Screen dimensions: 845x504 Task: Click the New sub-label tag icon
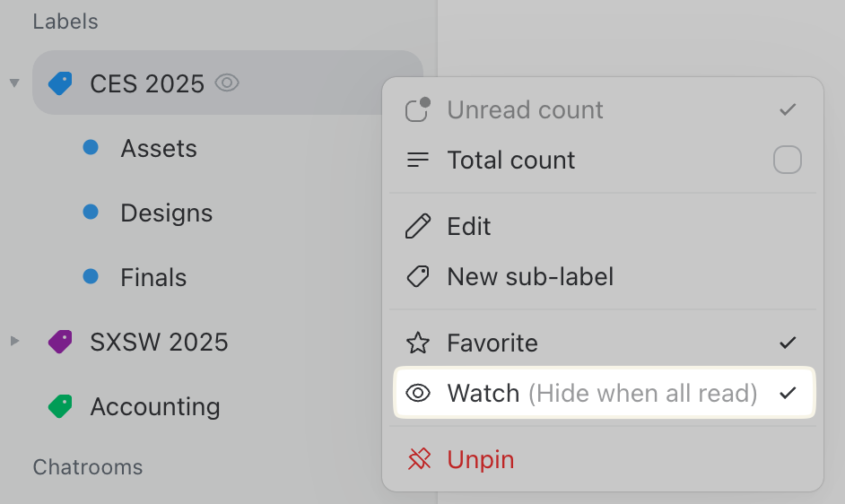(418, 276)
